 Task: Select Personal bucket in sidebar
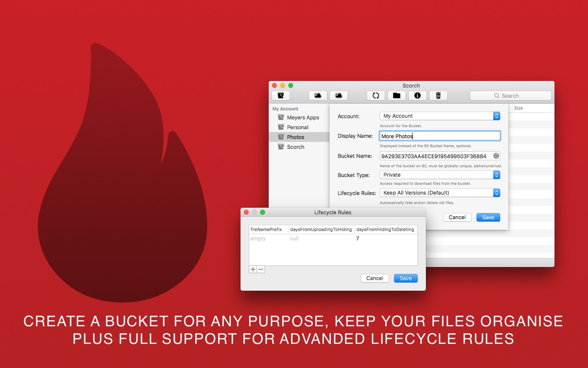(x=299, y=127)
